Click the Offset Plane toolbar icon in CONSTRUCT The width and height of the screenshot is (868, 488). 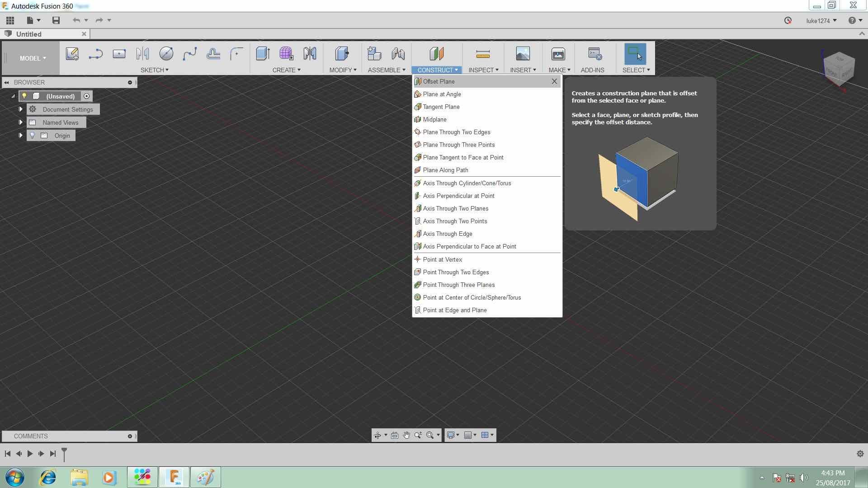tap(437, 54)
